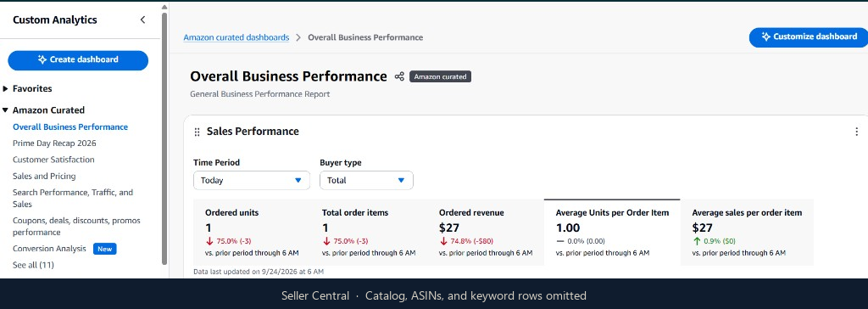This screenshot has height=309, width=868.
Task: Click the New badge next to Conversion Analysis
Action: coord(104,249)
